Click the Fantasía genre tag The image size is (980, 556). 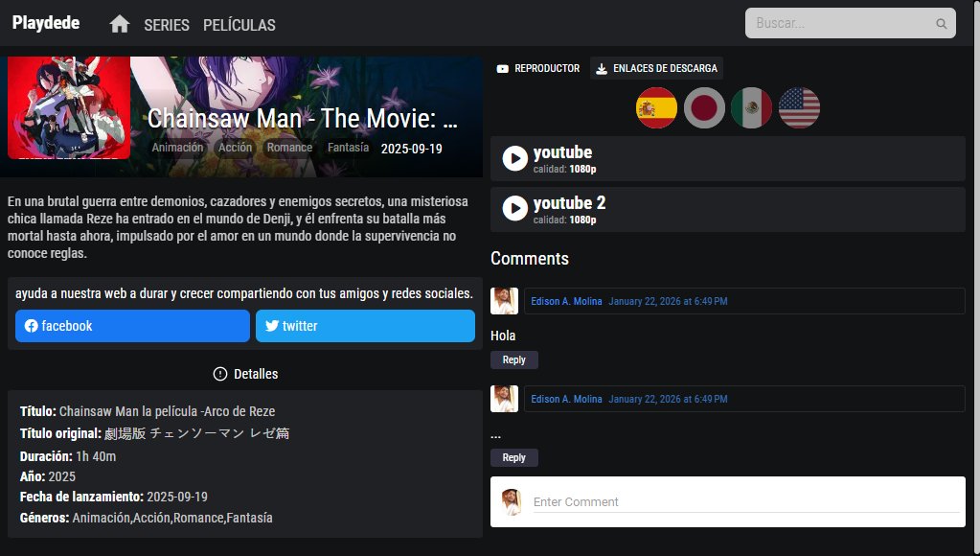(348, 148)
